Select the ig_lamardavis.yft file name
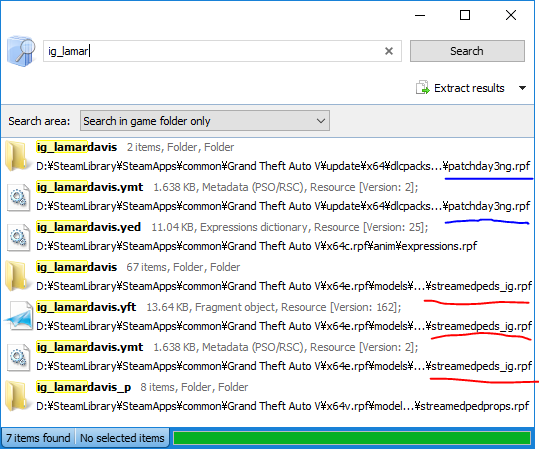This screenshot has height=449, width=539. tap(86, 307)
